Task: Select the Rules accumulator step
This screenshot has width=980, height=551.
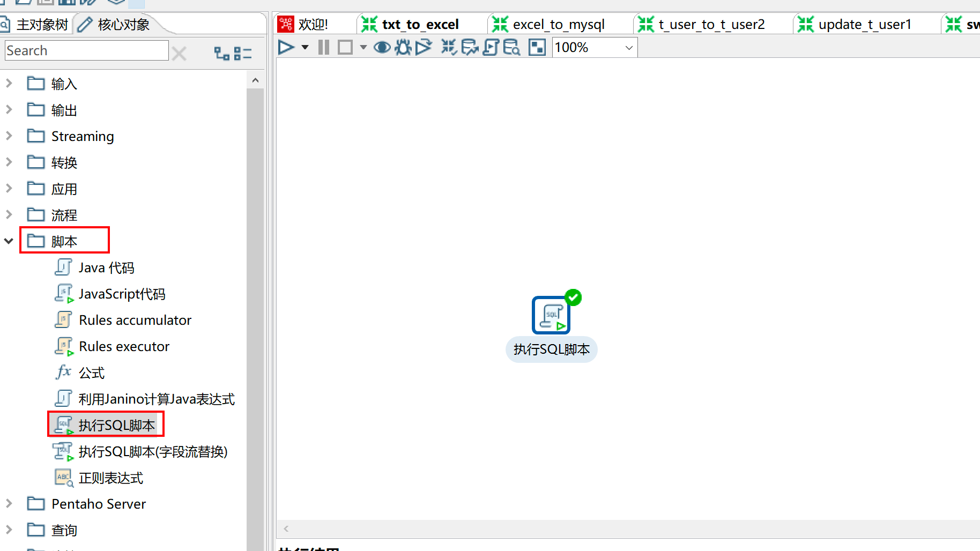Action: [123, 320]
